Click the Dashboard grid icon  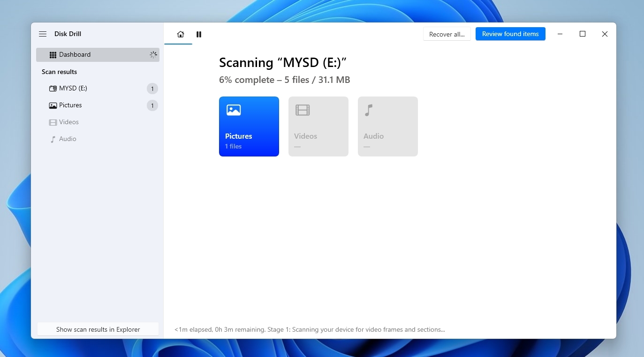[52, 54]
